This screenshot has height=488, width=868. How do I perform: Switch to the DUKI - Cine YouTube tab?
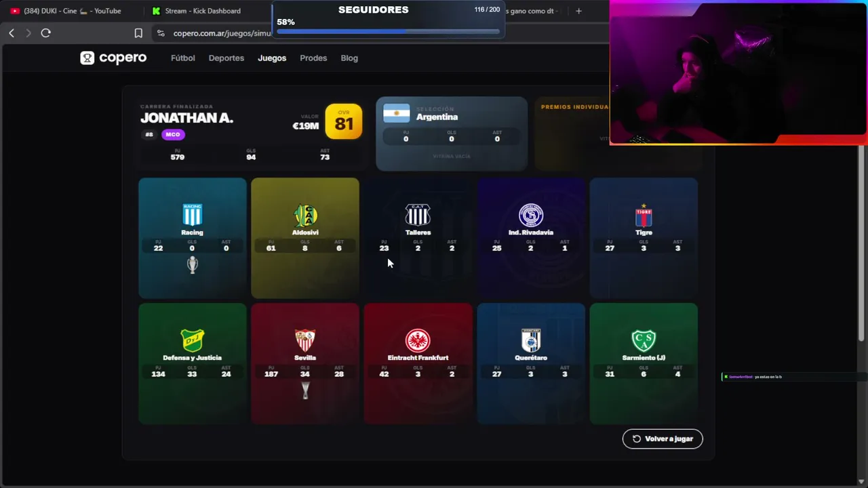72,11
